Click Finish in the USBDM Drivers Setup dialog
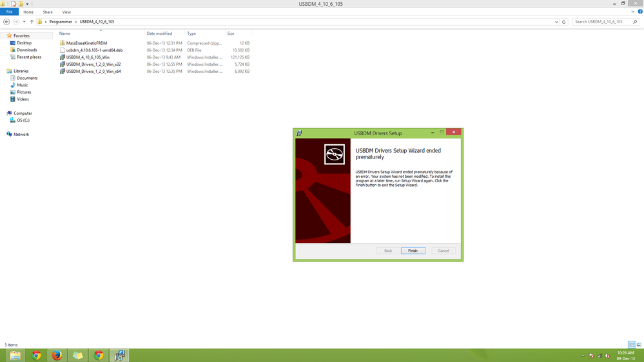The image size is (644, 362). click(x=413, y=251)
